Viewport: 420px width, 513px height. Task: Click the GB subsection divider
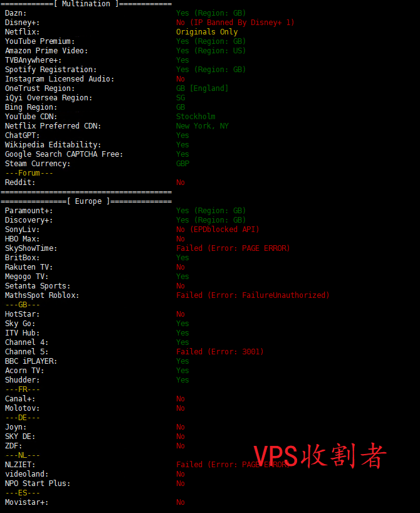23,305
